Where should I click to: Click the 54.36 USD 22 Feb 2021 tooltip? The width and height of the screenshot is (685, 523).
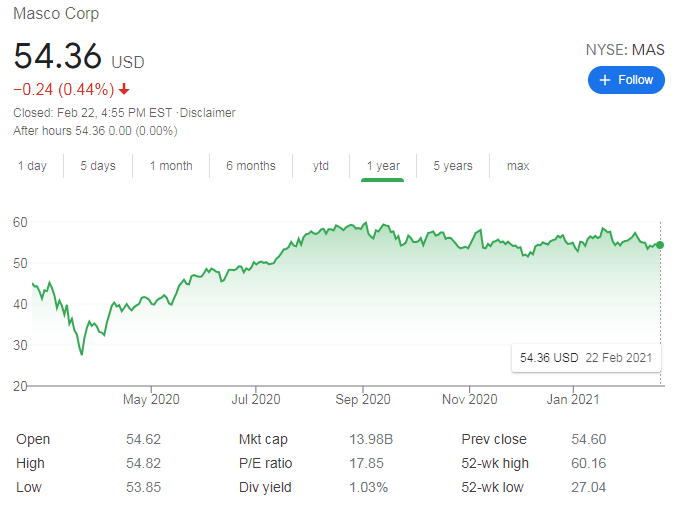coord(586,358)
